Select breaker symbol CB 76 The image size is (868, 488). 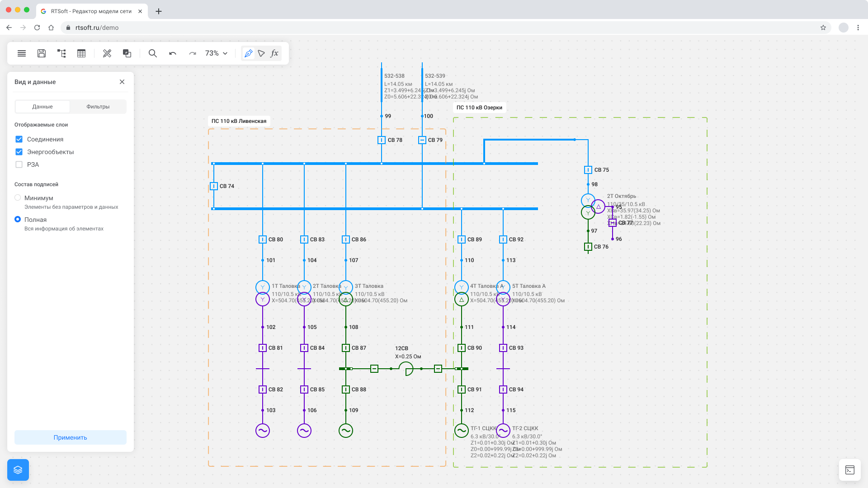588,247
